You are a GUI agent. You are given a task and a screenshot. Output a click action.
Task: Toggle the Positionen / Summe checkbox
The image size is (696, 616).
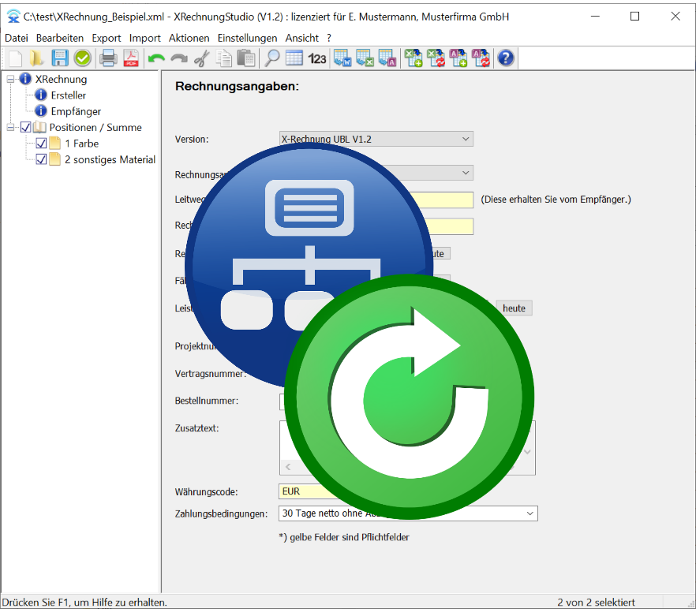(26, 127)
